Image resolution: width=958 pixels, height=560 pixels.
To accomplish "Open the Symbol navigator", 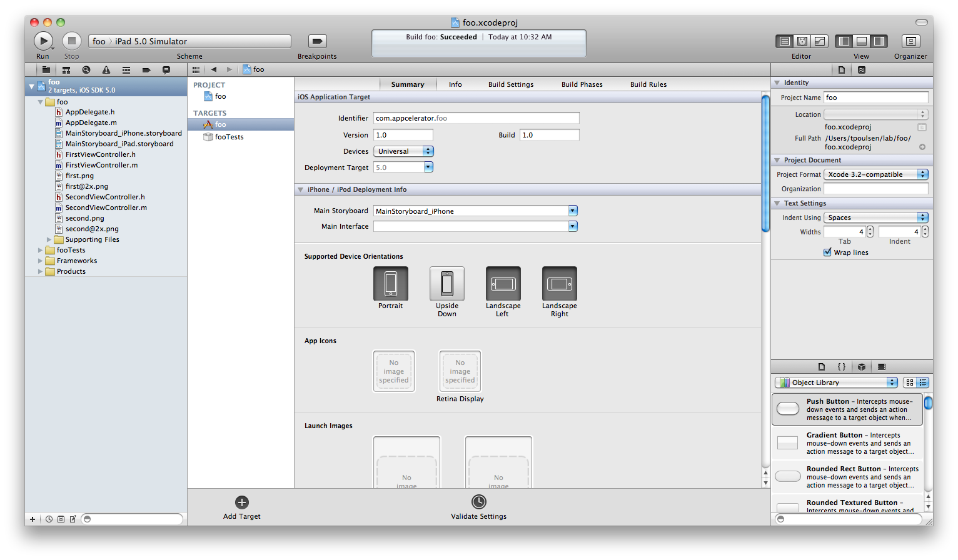I will click(66, 70).
